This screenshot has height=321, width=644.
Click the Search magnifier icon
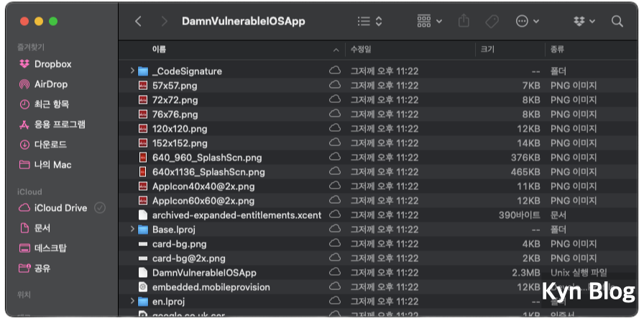coord(617,22)
